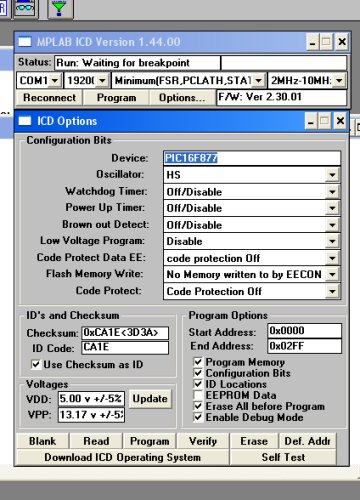Click the VDD voltage field
The width and height of the screenshot is (360, 500).
pos(91,399)
